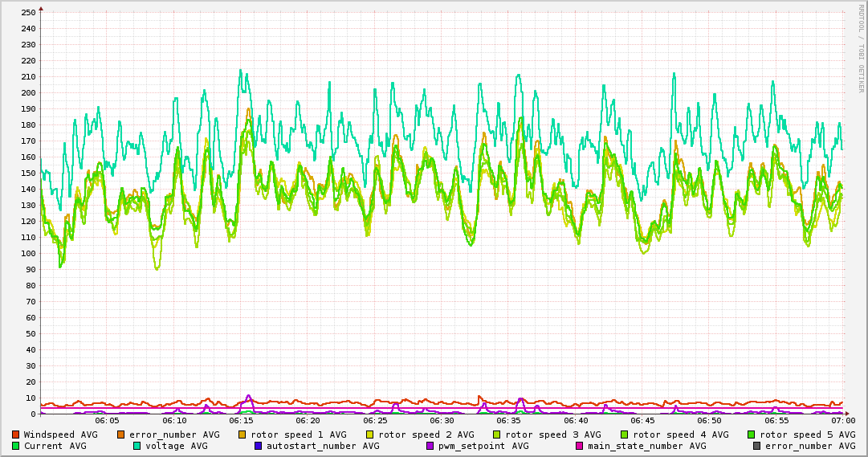The width and height of the screenshot is (868, 457).
Task: Click the 180 value on the vertical axis
Action: coord(28,124)
